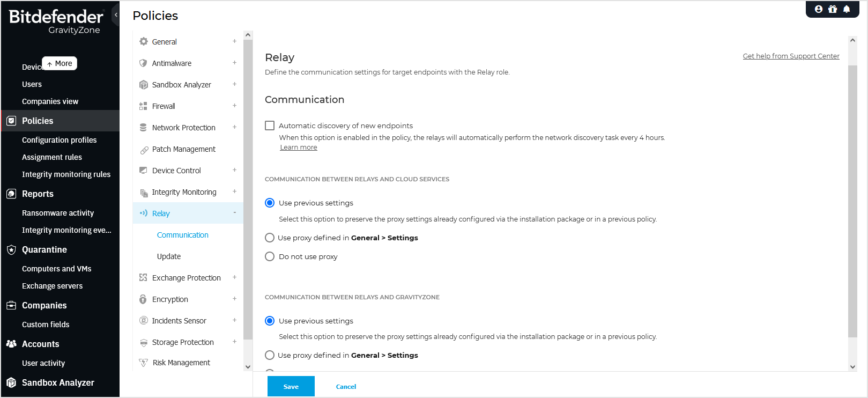
Task: Open the Update sub-item under Relay
Action: coord(169,256)
